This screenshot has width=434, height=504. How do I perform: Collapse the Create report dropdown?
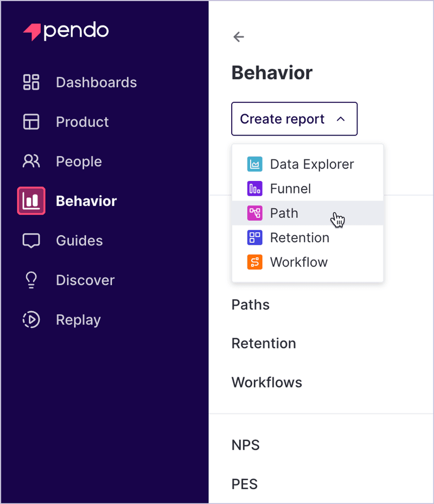[282, 119]
